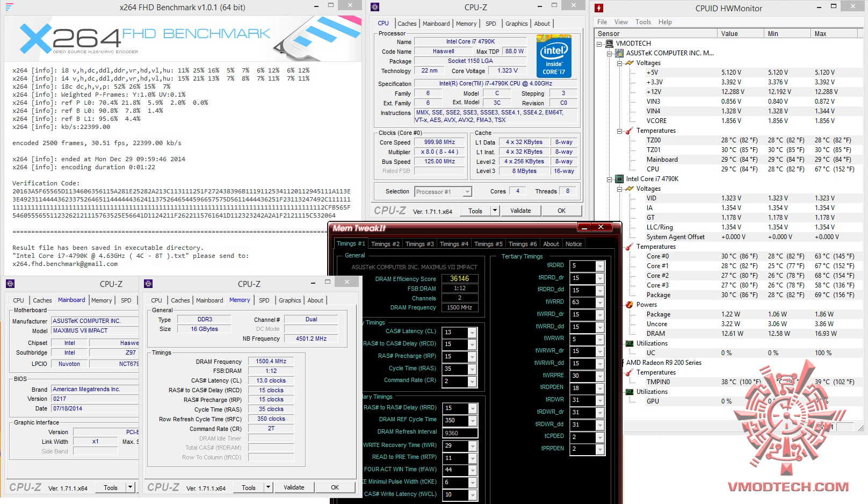Click the CPUID HWMonitor title bar icon
Image resolution: width=868 pixels, height=504 pixels.
click(599, 8)
